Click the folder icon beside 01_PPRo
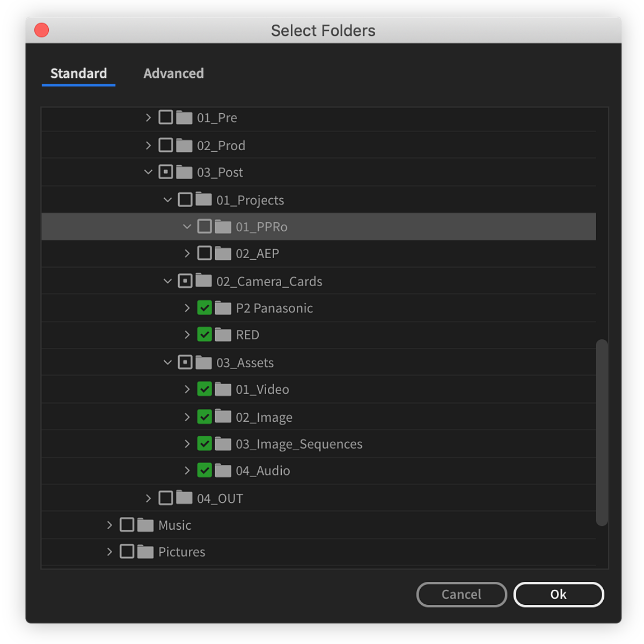 coord(223,226)
